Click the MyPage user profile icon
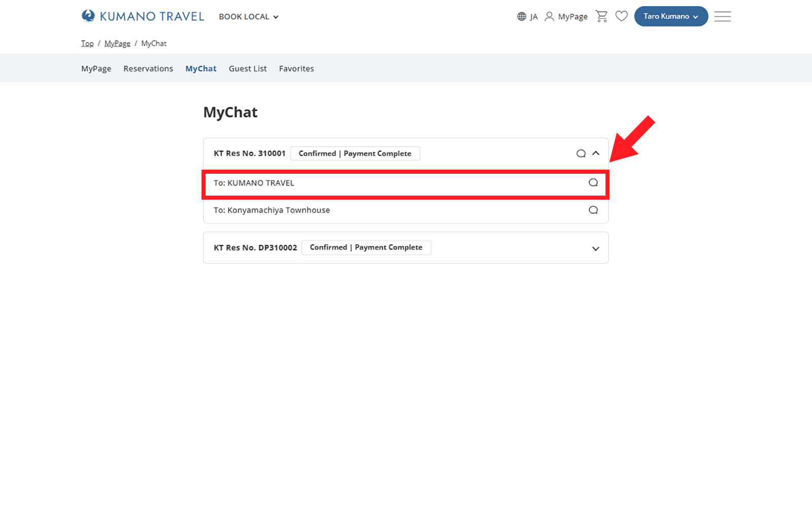812x508 pixels. (x=549, y=17)
